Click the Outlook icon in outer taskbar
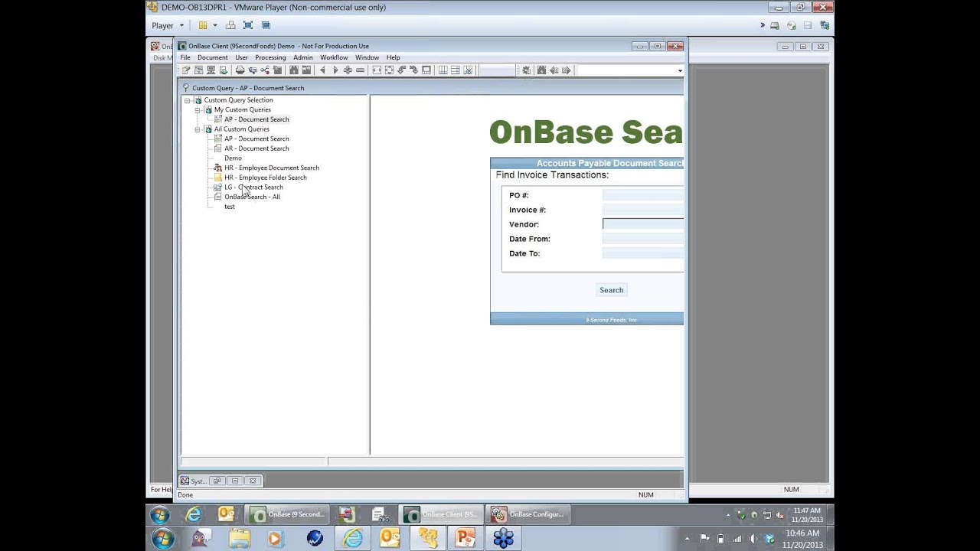Image resolution: width=980 pixels, height=551 pixels. [390, 539]
